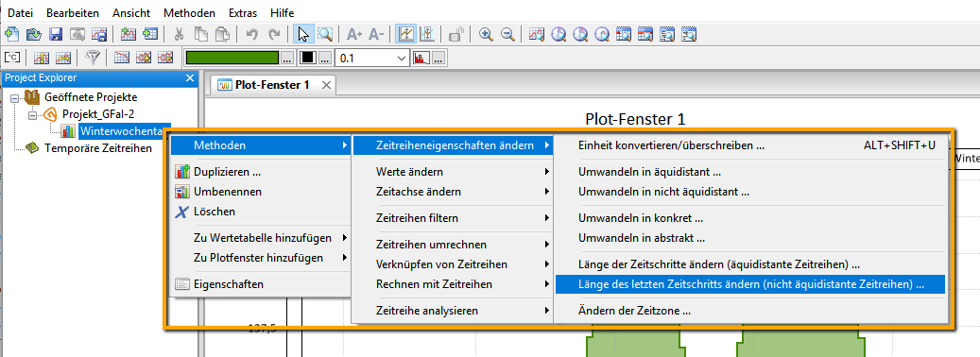Open the Bearbeiten menu
This screenshot has width=980, height=357.
[x=72, y=12]
